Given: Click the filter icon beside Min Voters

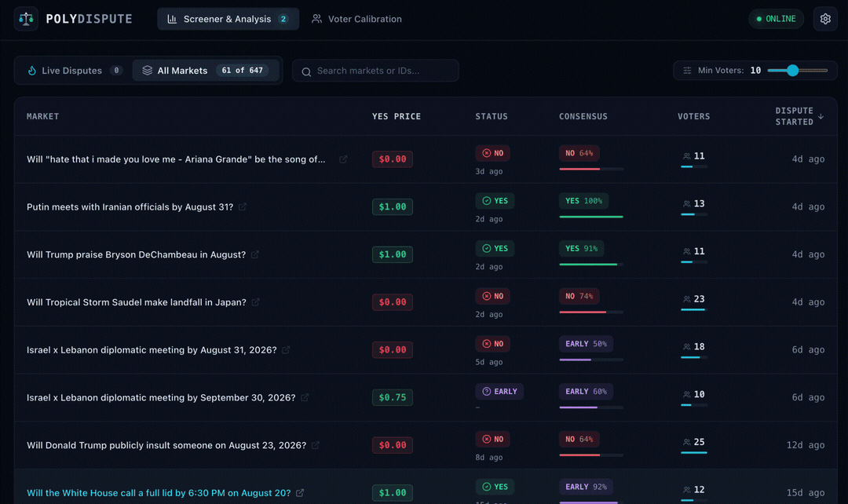Looking at the screenshot, I should click(x=687, y=71).
